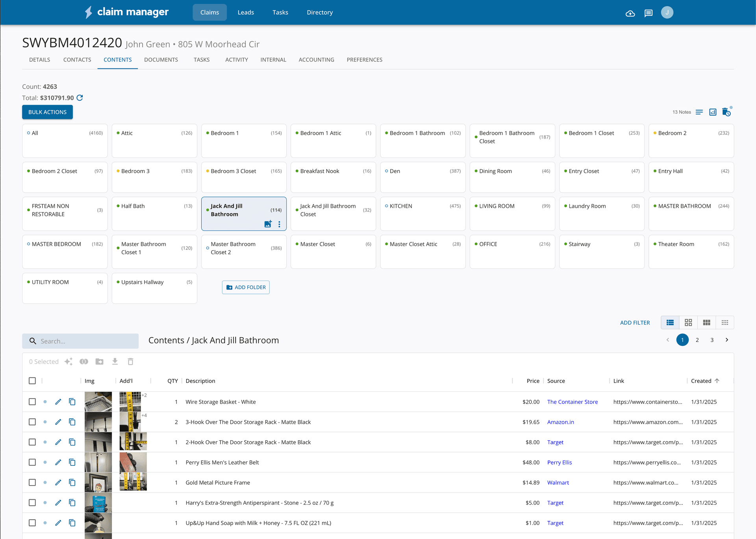Viewport: 756px width, 539px height.
Task: Switch to the DOCUMENTS tab
Action: (161, 60)
